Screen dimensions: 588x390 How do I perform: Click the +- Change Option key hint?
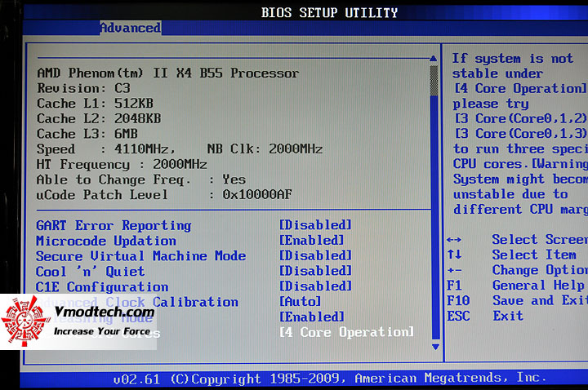coord(454,270)
